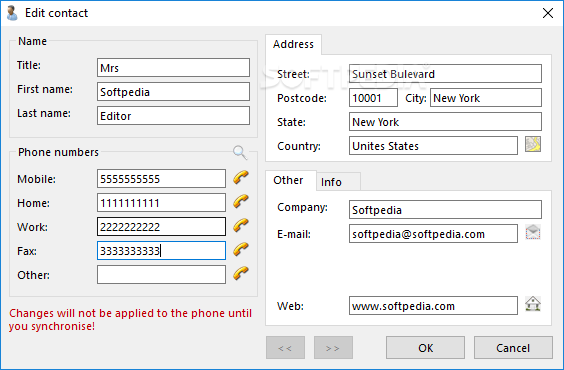Viewport: 564px width, 370px height.
Task: Click the contact icon in title bar
Action: tap(12, 13)
